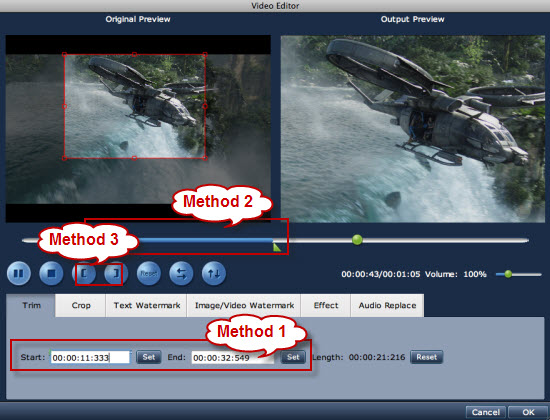Image resolution: width=550 pixels, height=420 pixels.
Task: Select the green playhead on the timeline
Action: click(357, 240)
